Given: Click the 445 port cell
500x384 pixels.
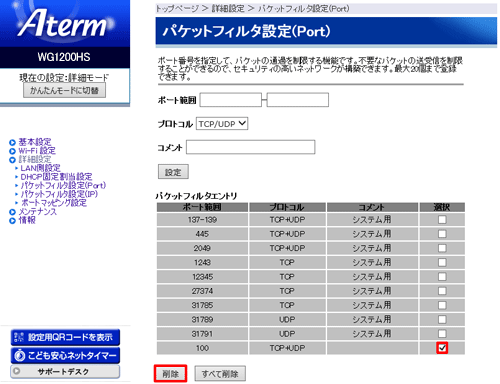Looking at the screenshot, I should (202, 234).
